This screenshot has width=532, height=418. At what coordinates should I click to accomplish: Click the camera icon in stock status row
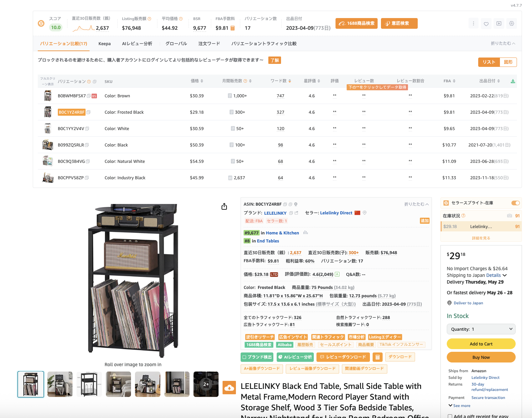point(509,216)
